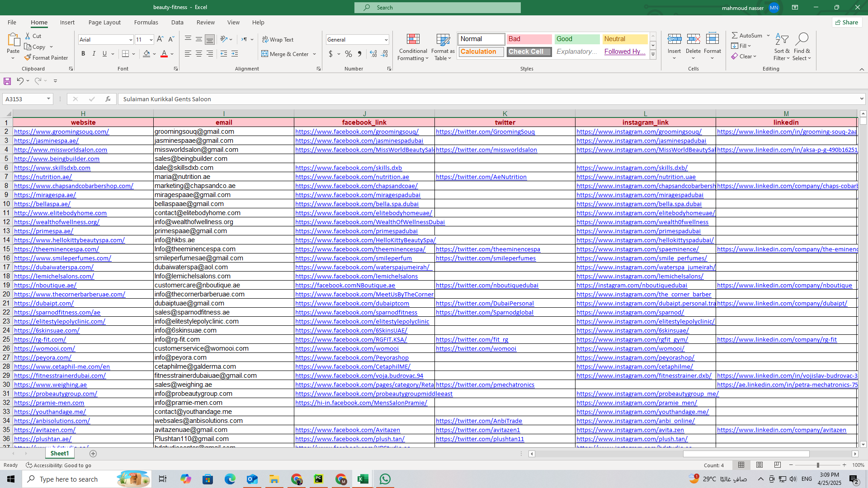The height and width of the screenshot is (488, 868).
Task: Click the Format Painter brush icon
Action: point(28,57)
